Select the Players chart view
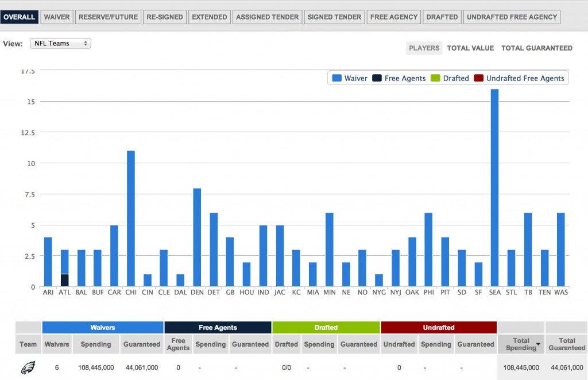The width and height of the screenshot is (588, 380). 424,48
